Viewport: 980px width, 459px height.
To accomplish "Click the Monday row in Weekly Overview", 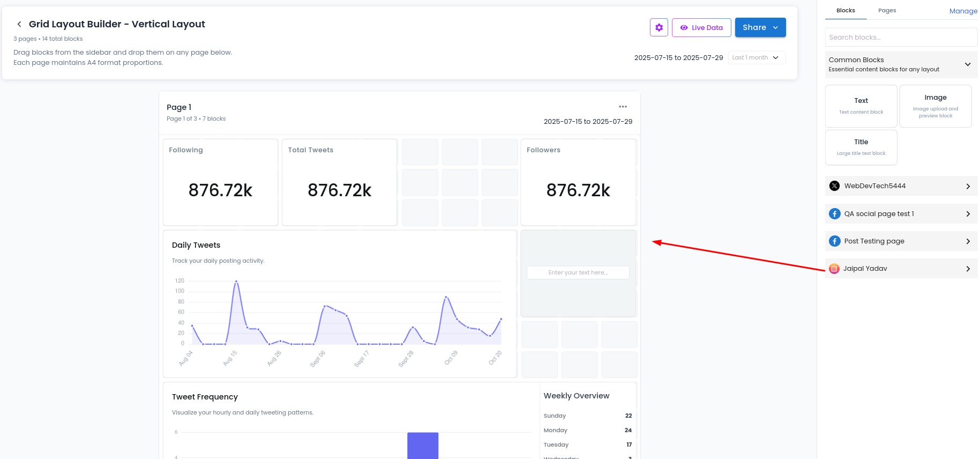I will 588,430.
